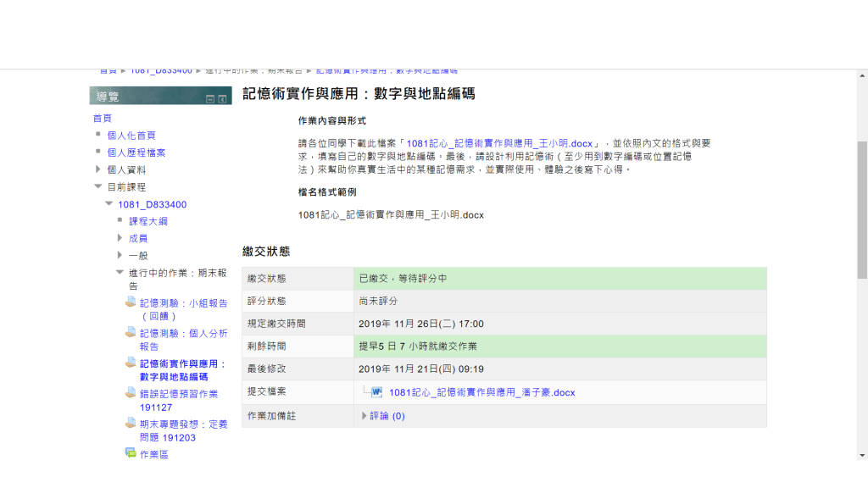Collapse the 目前課程 tree node
Image resolution: width=868 pixels, height=488 pixels.
click(x=98, y=186)
